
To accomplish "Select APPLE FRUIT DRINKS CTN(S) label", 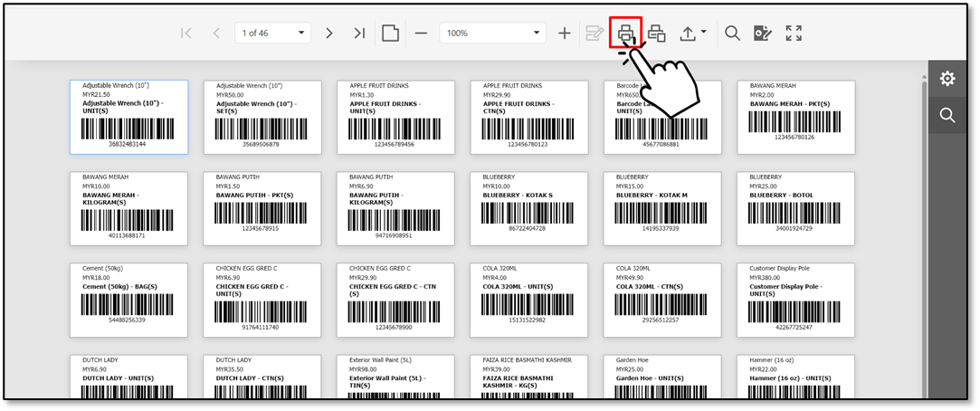I will (528, 117).
